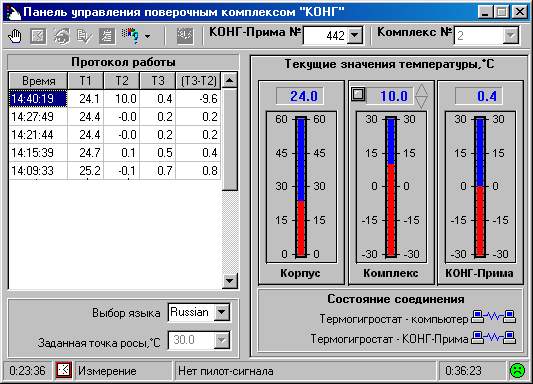
Task: Toggle the checkbox beside Комплекс value 10.0
Action: point(358,94)
